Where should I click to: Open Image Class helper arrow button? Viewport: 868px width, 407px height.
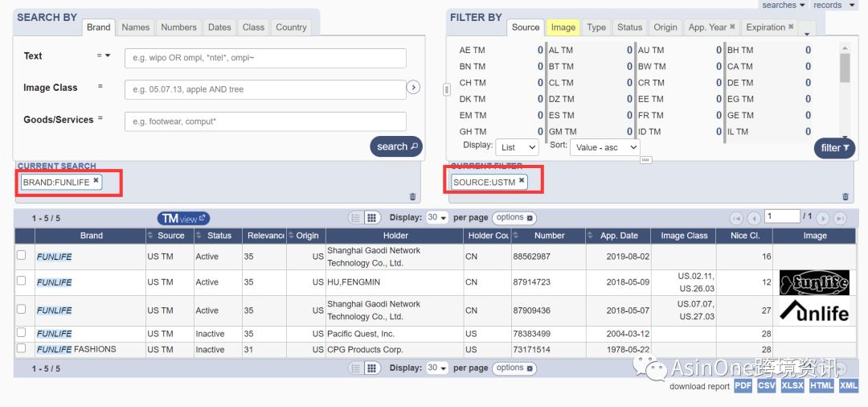pyautogui.click(x=414, y=88)
